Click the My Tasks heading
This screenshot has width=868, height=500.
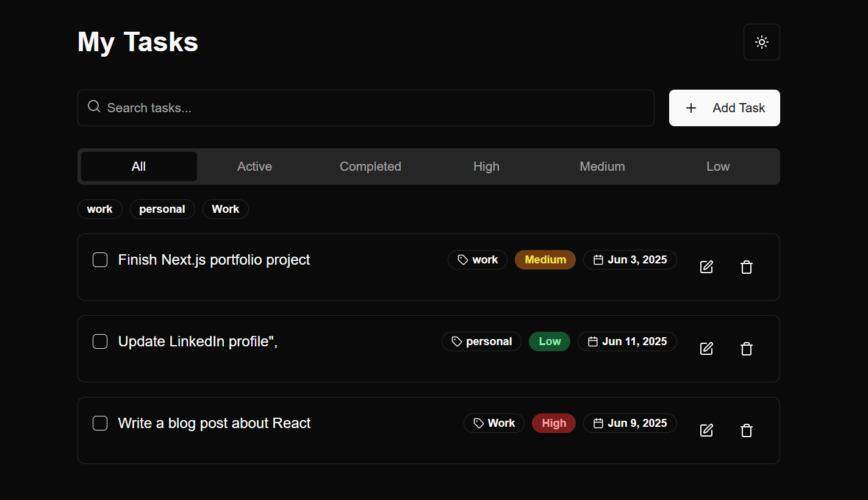(138, 42)
